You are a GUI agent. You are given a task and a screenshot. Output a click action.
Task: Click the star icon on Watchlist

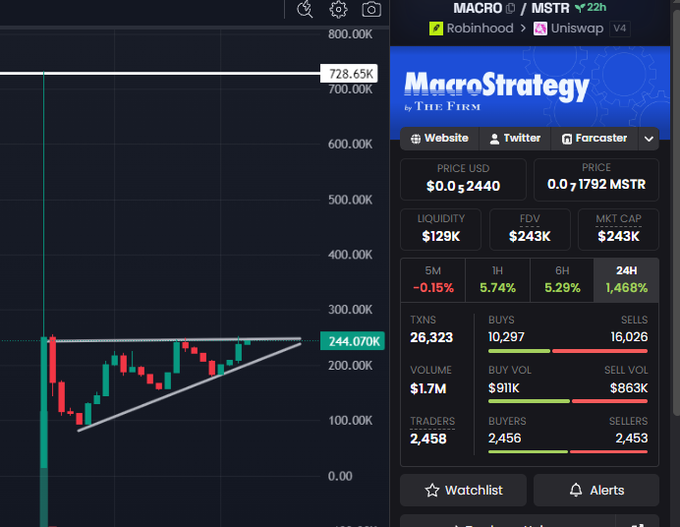click(x=432, y=491)
